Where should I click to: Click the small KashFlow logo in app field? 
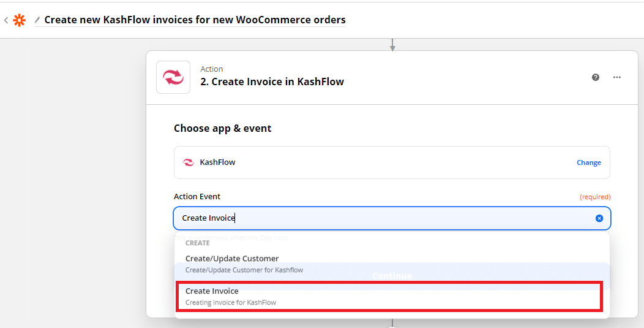coord(189,162)
